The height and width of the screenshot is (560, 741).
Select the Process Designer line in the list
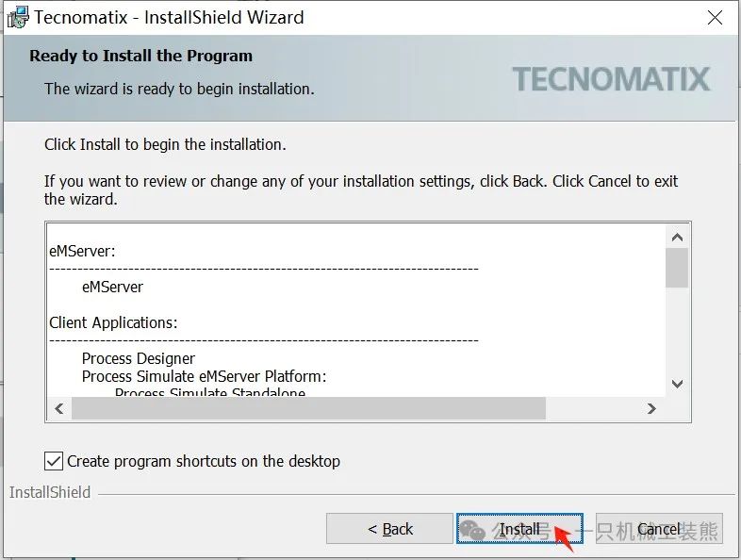click(139, 358)
